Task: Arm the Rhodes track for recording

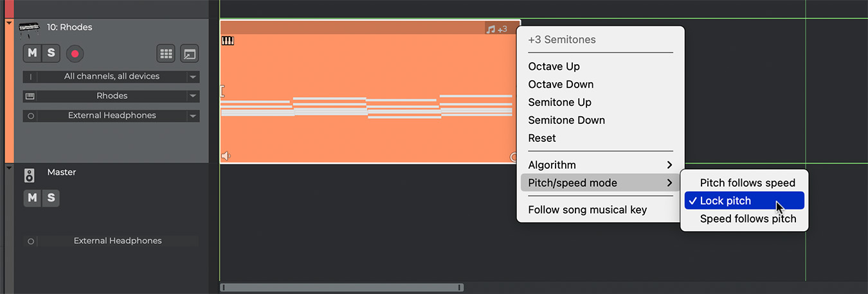Action: click(x=75, y=54)
